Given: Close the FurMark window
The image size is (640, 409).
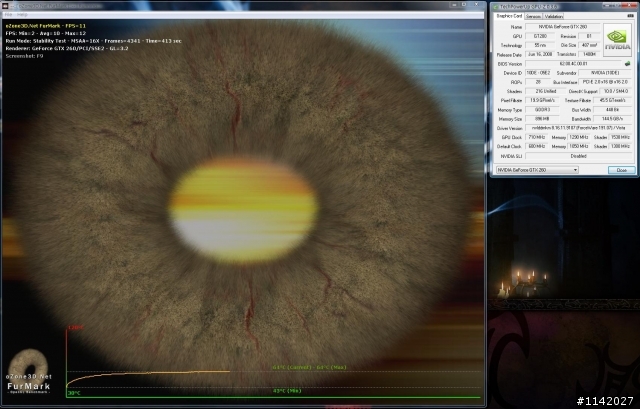Looking at the screenshot, I should pos(476,4).
